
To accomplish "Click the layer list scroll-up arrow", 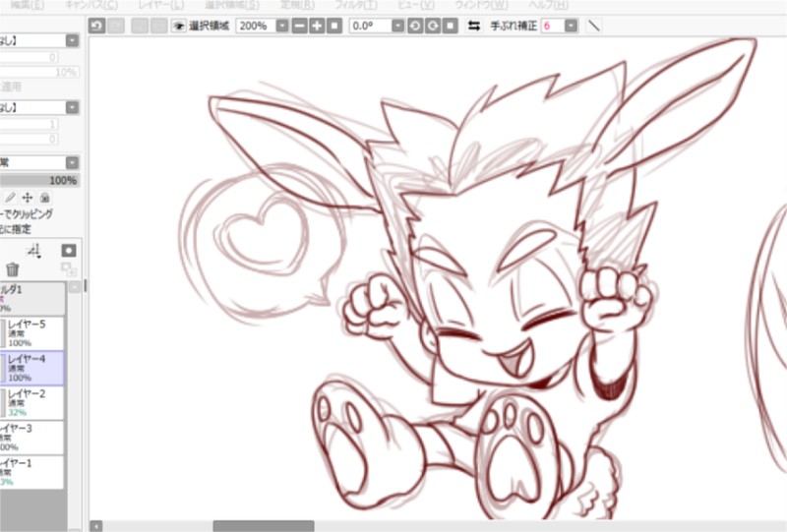I will tap(74, 287).
